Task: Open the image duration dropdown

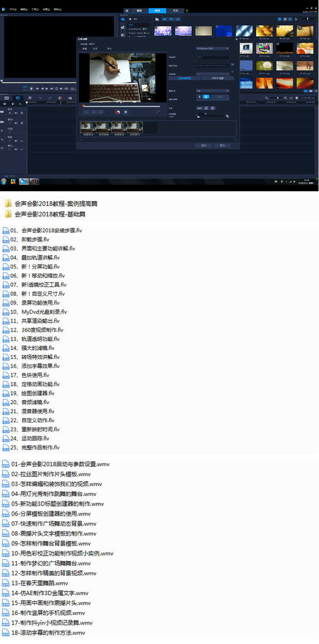Action: pos(212,91)
